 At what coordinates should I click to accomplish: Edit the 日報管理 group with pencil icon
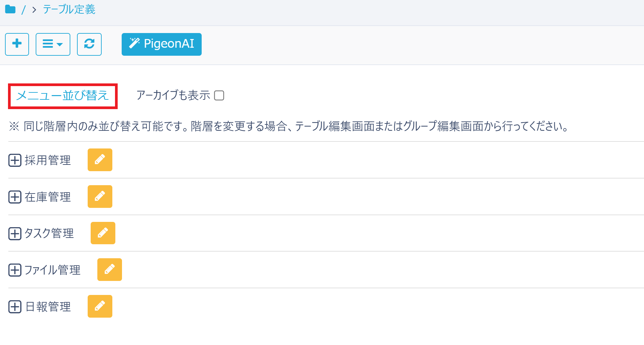click(100, 306)
